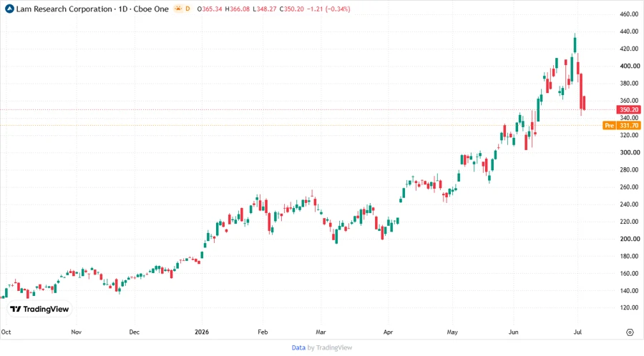Click the 260.00 price axis label

coord(629,187)
